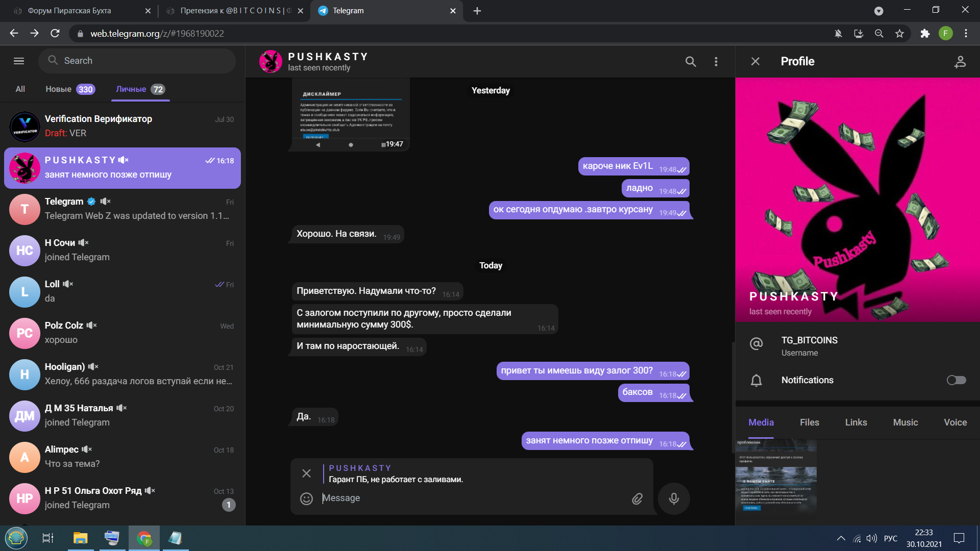
Task: Open the Links tab in profile
Action: [x=856, y=422]
